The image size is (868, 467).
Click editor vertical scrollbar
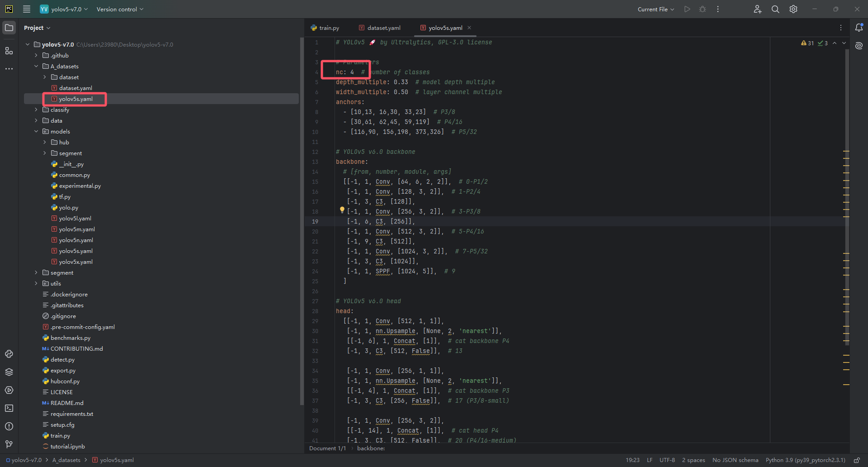tap(847, 197)
